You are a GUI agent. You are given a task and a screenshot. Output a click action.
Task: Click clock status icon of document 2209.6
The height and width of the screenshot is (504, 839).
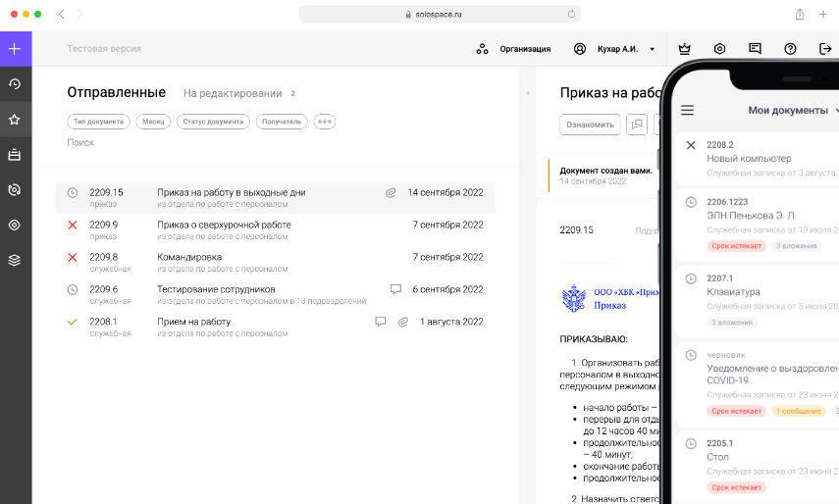73,289
